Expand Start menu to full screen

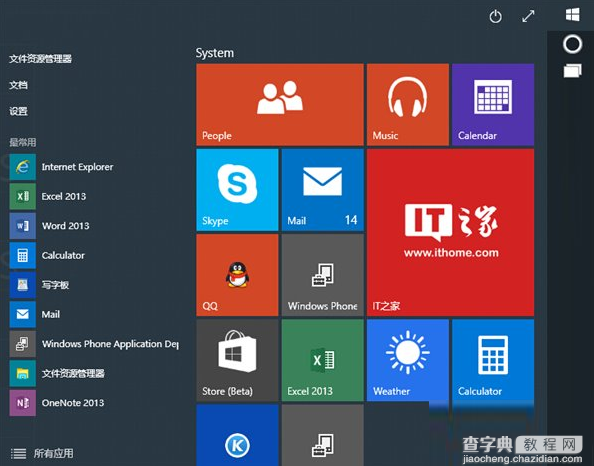(x=528, y=16)
